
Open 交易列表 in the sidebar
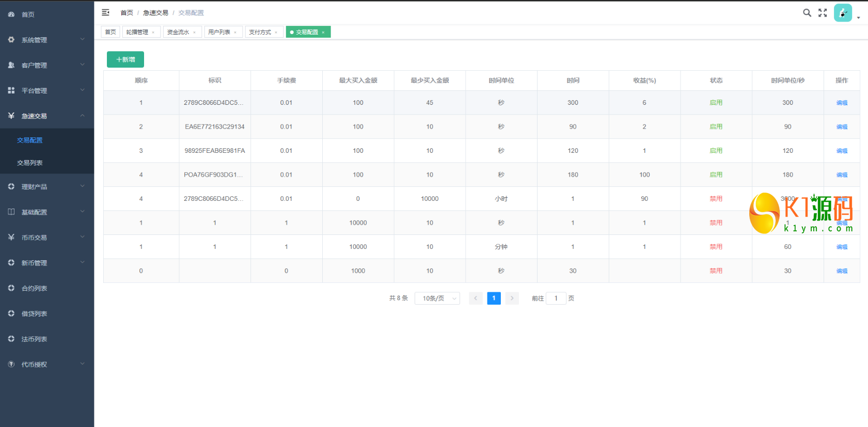pos(30,163)
